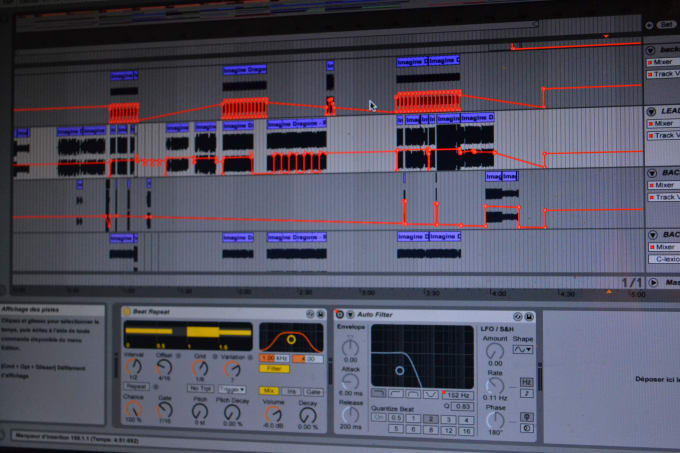Select the highpass filter type in Auto Filter

(x=396, y=394)
